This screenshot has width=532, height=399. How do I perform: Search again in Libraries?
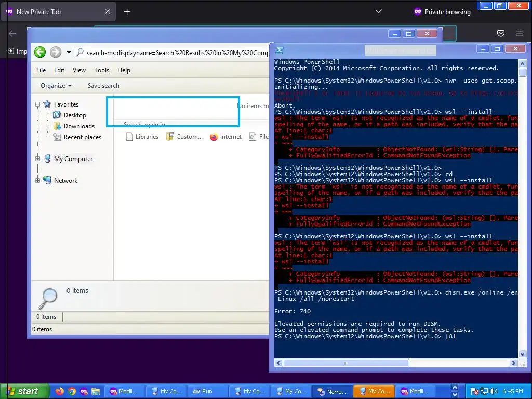(x=142, y=137)
